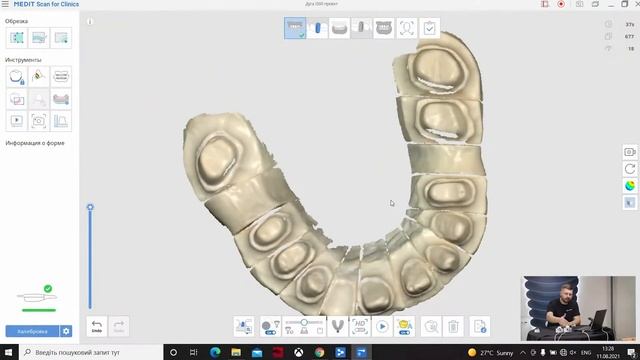Image resolution: width=640 pixels, height=360 pixels.
Task: Open the pink arch occlusion tool
Action: [x=61, y=99]
